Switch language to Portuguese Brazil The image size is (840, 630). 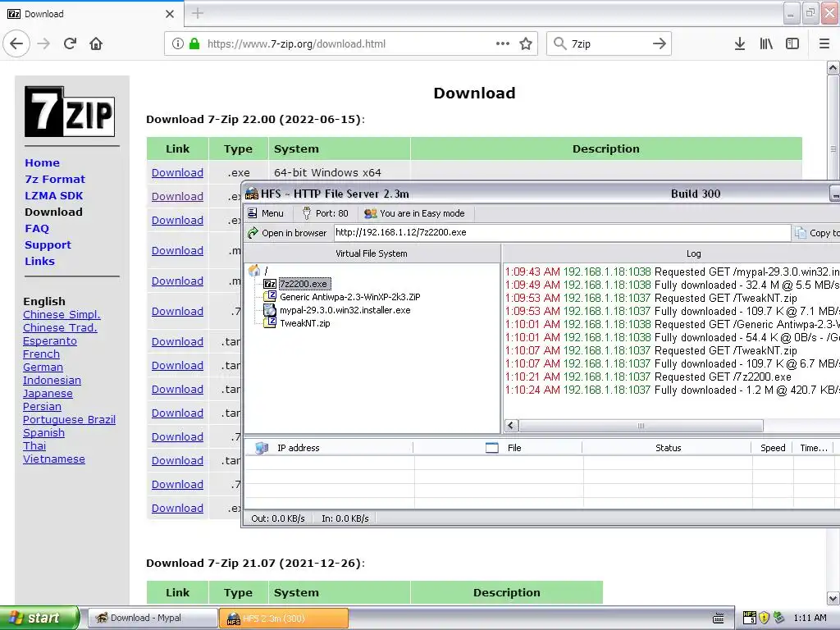pos(69,420)
